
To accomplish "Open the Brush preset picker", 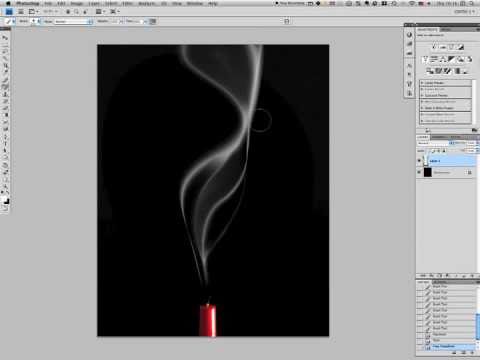I will pos(35,21).
